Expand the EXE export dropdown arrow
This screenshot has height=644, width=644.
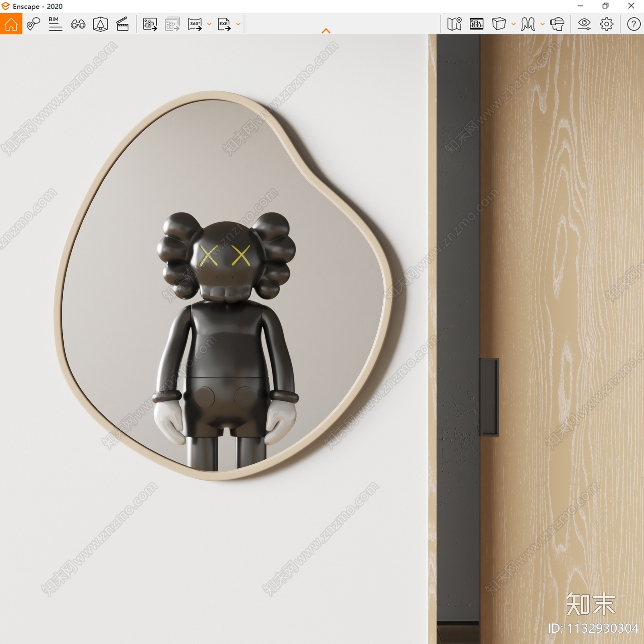click(x=238, y=24)
